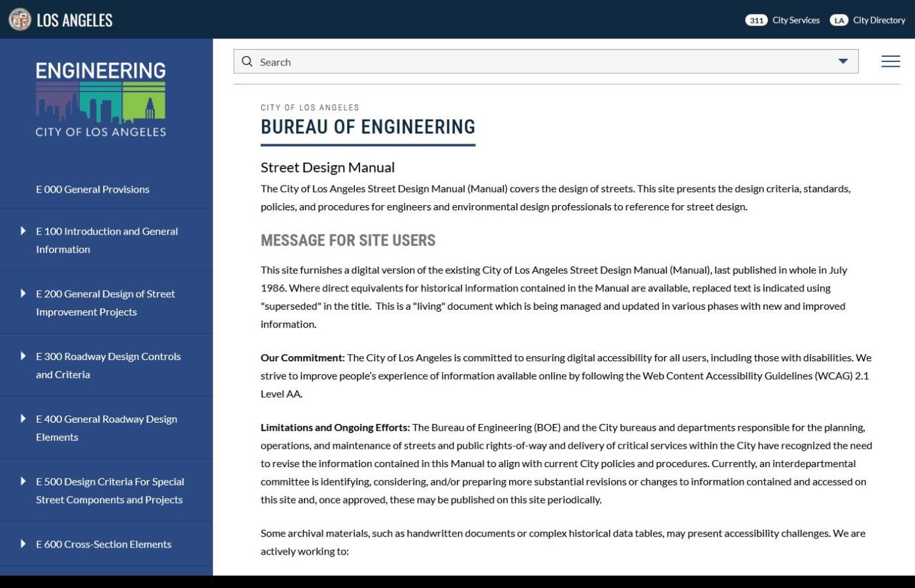
Task: Open E 400 General Roadway Design Elements
Action: coord(22,419)
